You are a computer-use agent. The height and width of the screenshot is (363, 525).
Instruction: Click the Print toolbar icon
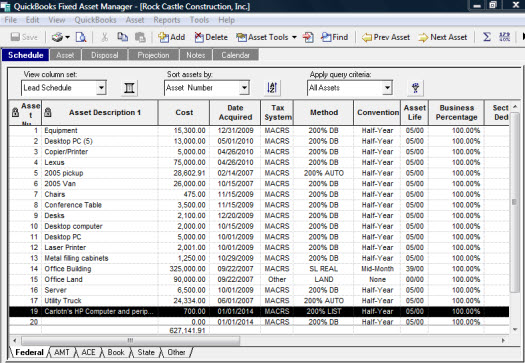coord(57,37)
